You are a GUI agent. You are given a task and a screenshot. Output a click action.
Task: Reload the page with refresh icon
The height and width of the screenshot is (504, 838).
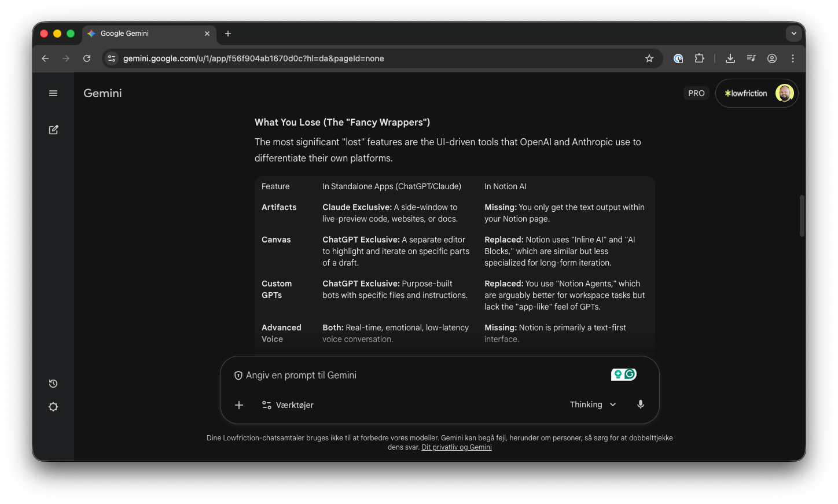pyautogui.click(x=87, y=58)
